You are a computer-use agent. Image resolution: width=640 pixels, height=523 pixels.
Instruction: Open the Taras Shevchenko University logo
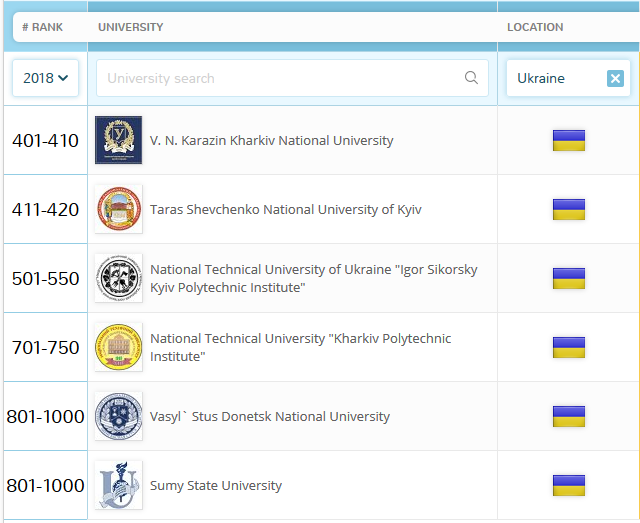point(118,209)
